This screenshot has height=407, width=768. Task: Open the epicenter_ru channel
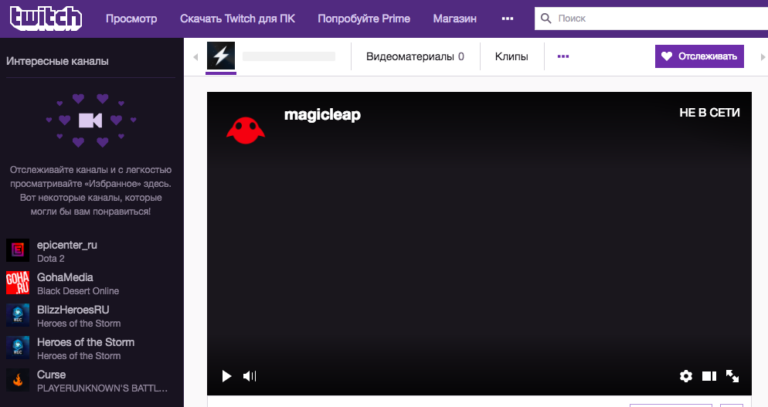(67, 245)
